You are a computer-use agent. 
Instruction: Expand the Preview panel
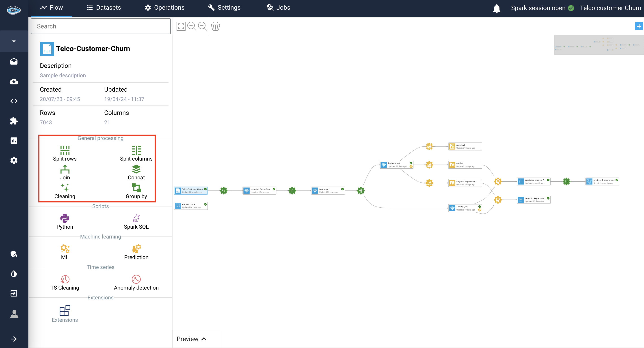click(192, 339)
